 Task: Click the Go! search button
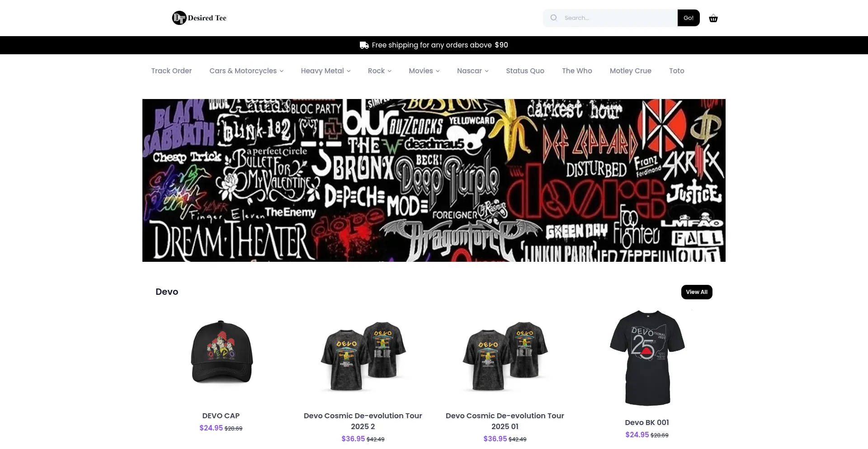[x=689, y=18]
